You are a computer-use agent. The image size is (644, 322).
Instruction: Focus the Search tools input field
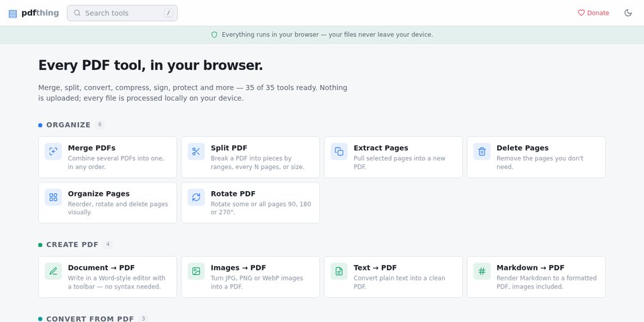point(122,13)
